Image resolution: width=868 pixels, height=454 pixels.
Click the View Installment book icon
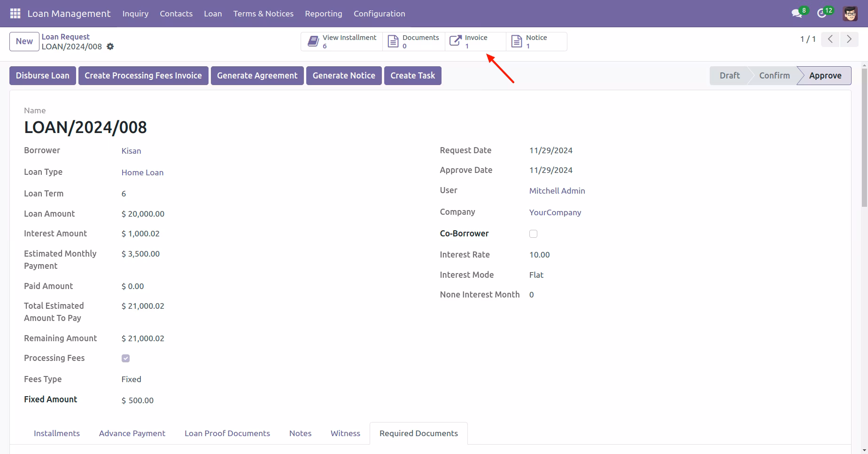(313, 41)
